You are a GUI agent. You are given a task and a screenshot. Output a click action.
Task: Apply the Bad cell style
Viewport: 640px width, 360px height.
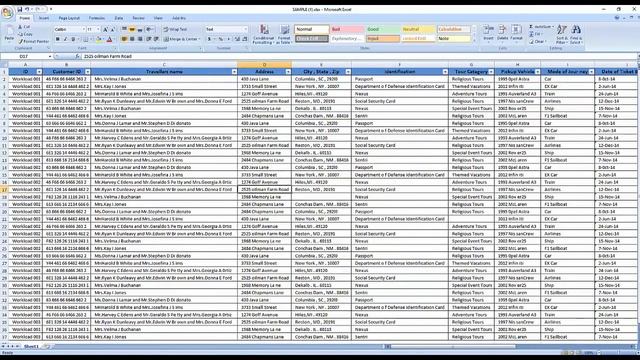pyautogui.click(x=347, y=29)
